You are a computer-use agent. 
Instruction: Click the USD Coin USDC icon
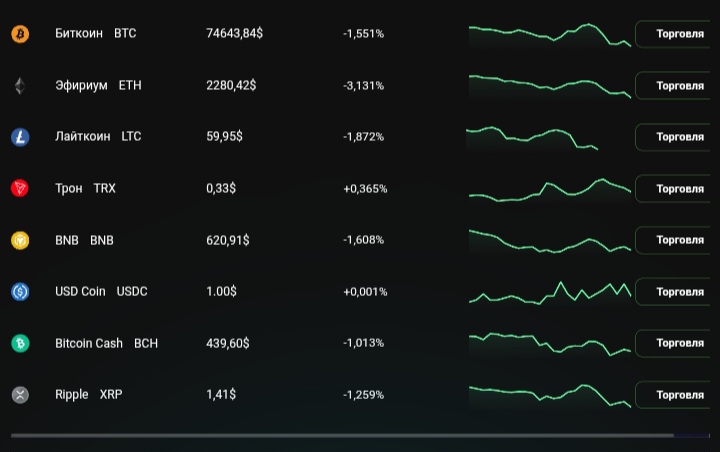click(20, 292)
